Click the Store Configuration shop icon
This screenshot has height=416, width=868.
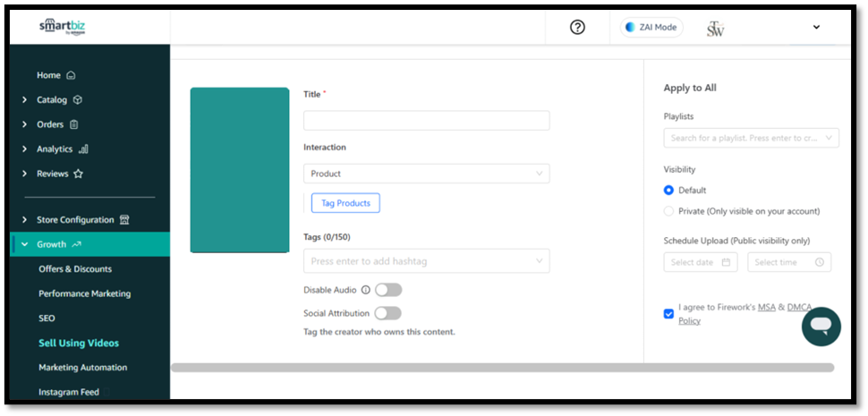click(x=124, y=220)
